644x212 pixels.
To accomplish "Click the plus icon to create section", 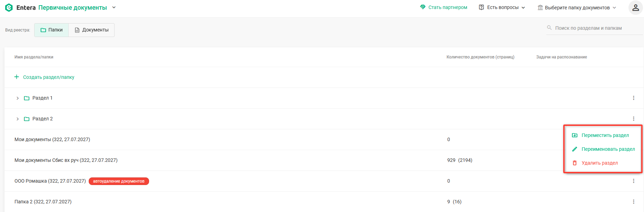I will point(17,77).
